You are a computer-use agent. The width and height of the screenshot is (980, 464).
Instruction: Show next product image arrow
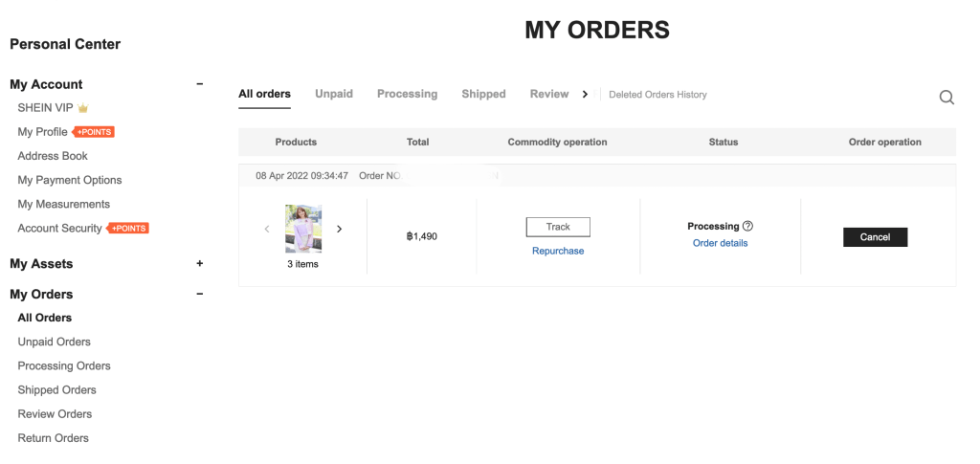pyautogui.click(x=339, y=230)
